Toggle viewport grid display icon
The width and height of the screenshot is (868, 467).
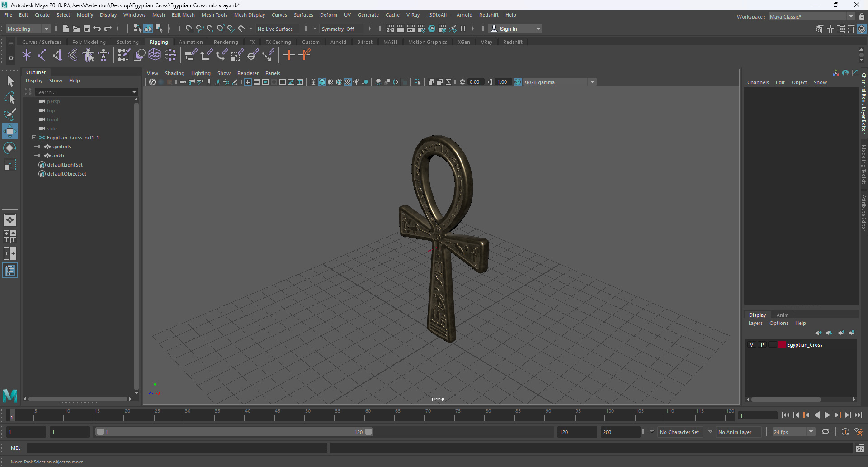[x=248, y=82]
